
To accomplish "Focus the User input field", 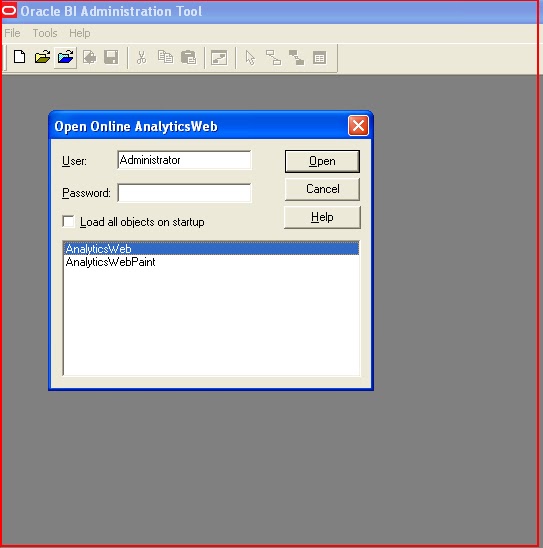I will [x=184, y=160].
